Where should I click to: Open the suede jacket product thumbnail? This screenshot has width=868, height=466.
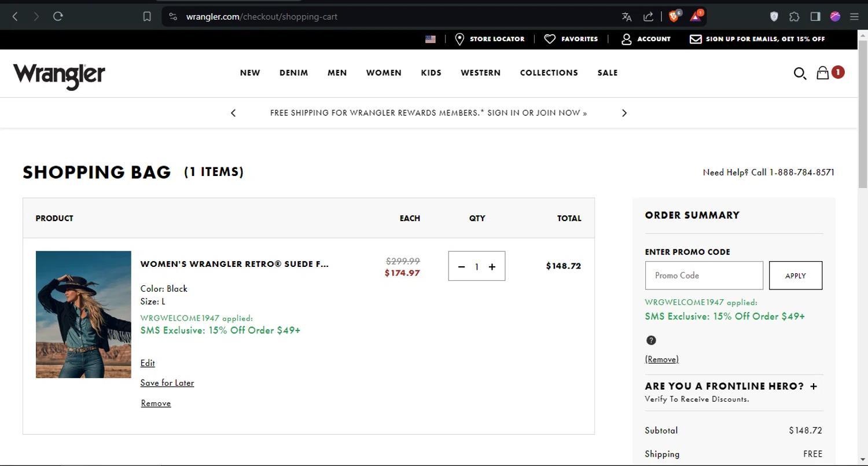83,314
